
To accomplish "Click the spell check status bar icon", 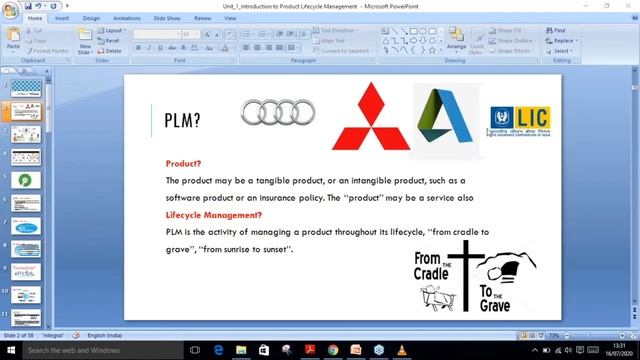I will (x=76, y=336).
